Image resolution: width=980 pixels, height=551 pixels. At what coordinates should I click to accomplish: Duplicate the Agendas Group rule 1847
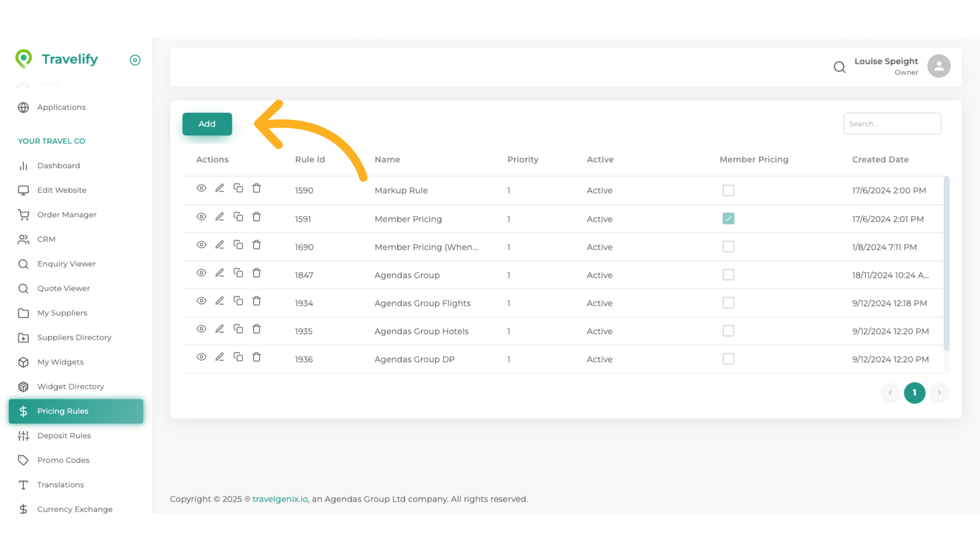pos(238,273)
